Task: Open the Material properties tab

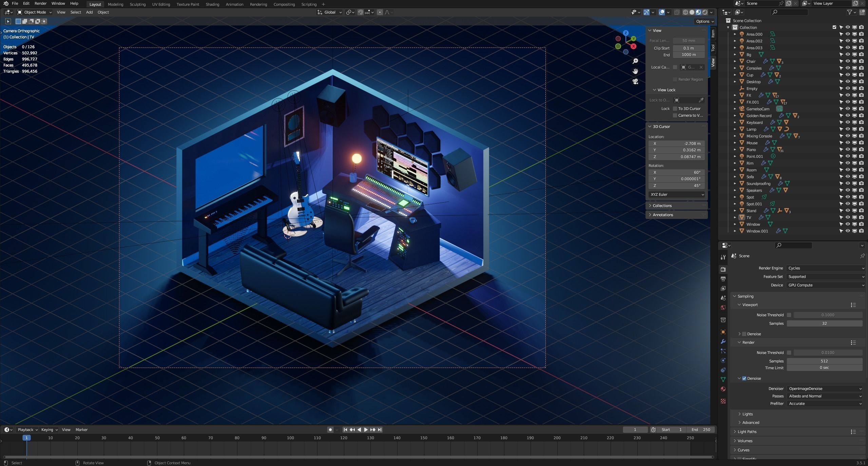Action: [723, 389]
